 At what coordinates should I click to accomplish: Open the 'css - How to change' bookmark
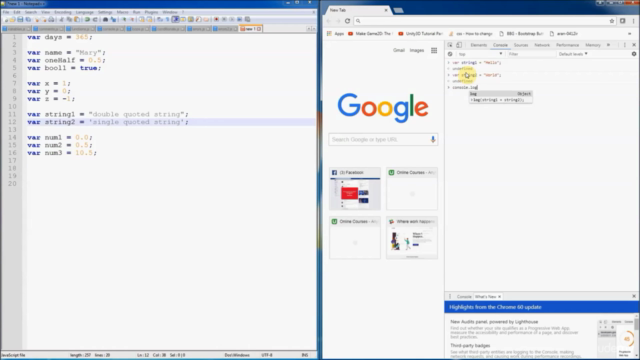pos(471,33)
